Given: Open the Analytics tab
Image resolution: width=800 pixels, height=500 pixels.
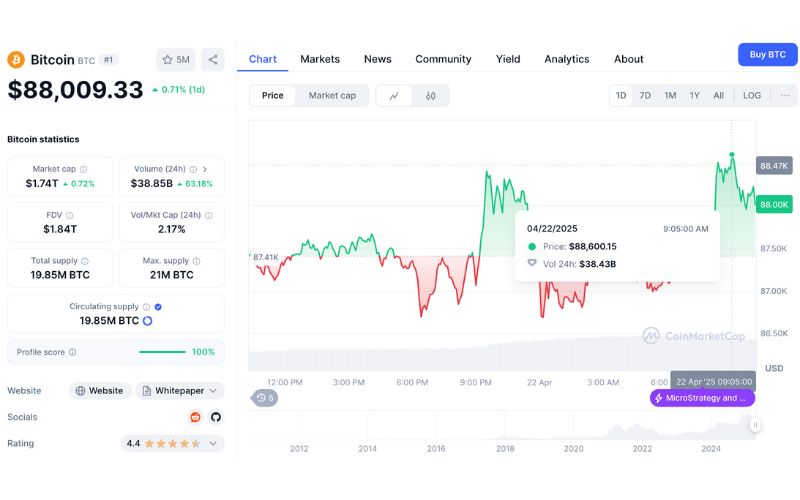Looking at the screenshot, I should 567,59.
